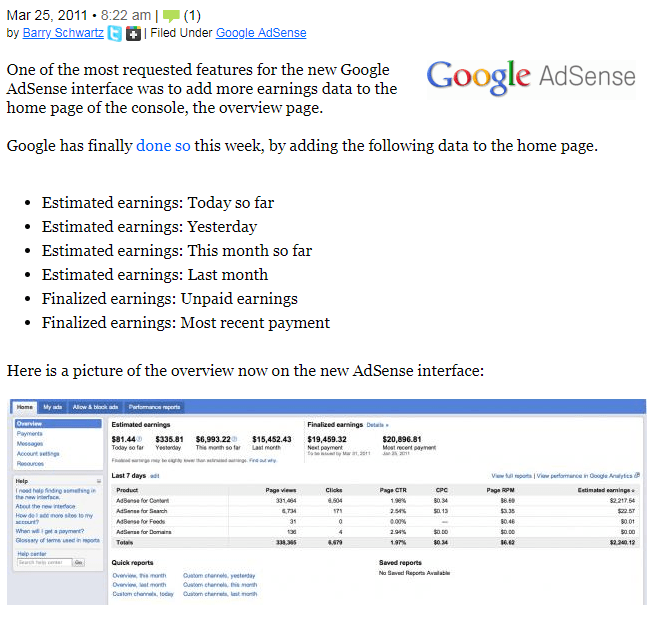
Task: Open 'Custom channels, today' quick report
Action: [143, 594]
